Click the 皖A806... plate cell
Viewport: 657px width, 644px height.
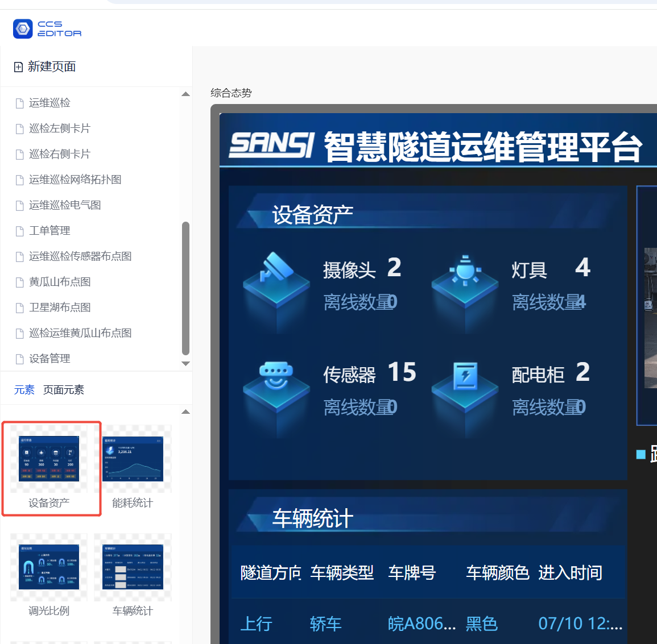[x=422, y=624]
